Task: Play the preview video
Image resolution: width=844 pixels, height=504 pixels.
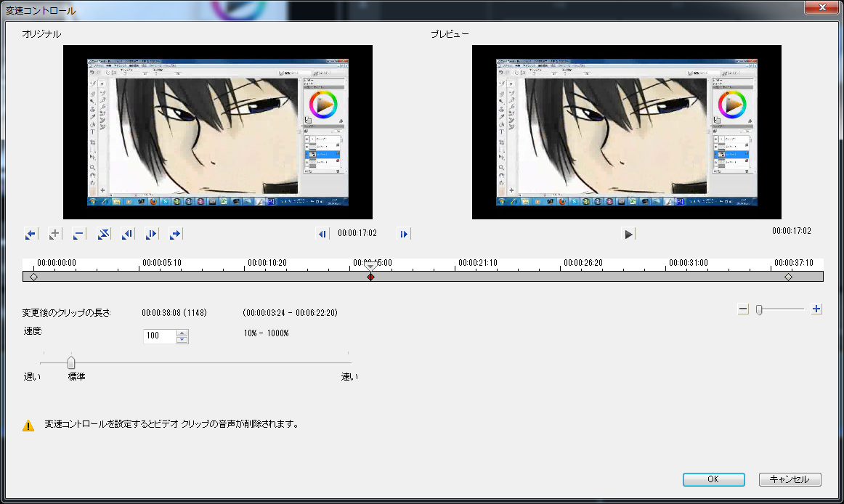Action: [x=628, y=234]
